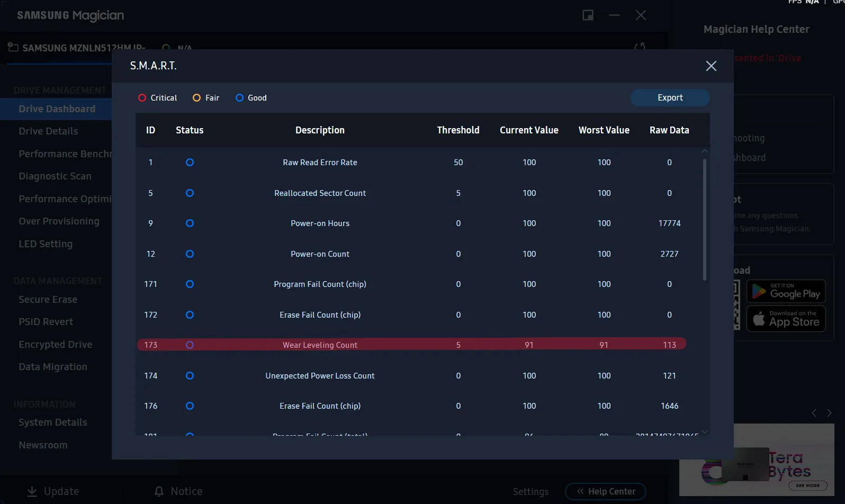Click the compact window mode icon
Viewport: 845px width, 504px height.
pos(588,15)
